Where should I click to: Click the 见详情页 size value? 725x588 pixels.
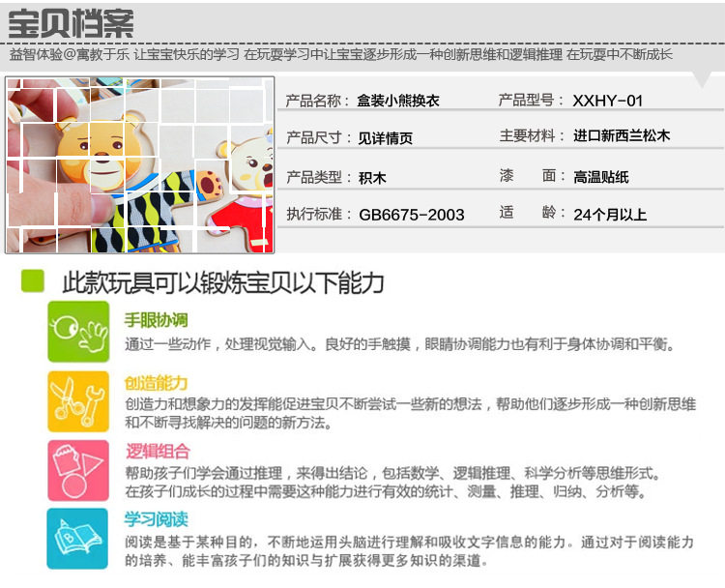point(385,138)
